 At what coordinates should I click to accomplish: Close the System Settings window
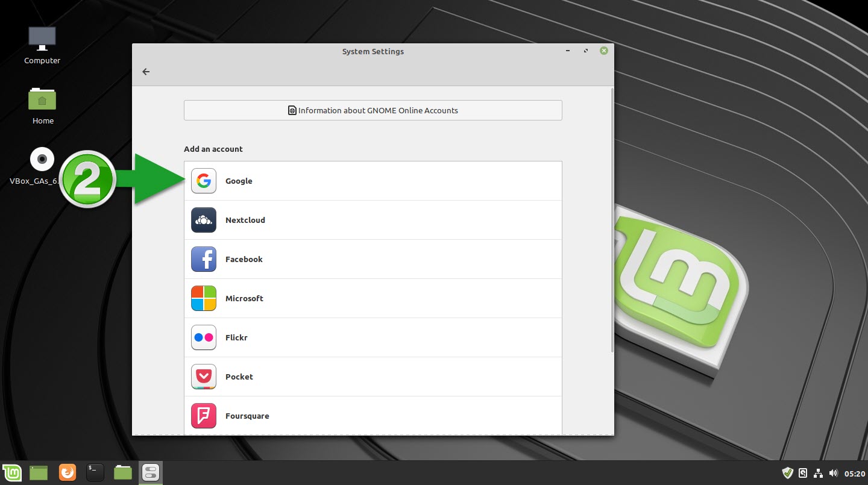tap(604, 51)
